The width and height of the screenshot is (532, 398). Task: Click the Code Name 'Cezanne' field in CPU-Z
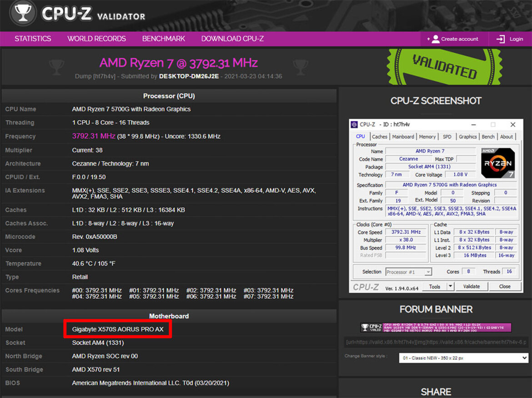pos(408,159)
